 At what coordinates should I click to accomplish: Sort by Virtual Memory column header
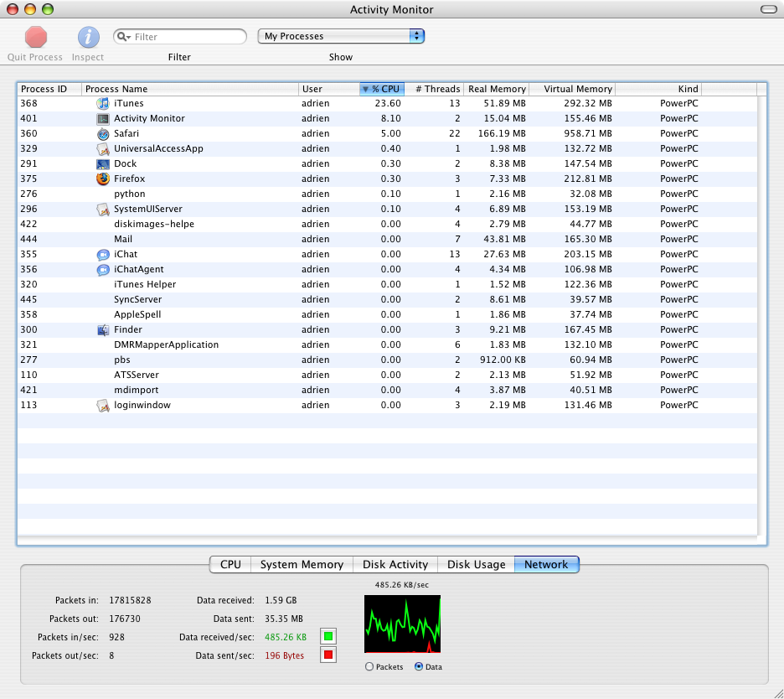[x=572, y=89]
